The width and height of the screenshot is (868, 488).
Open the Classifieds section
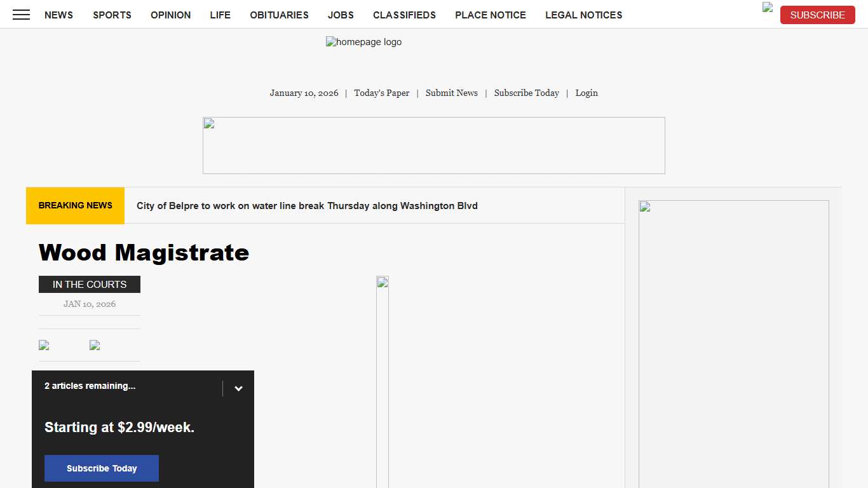pos(404,15)
